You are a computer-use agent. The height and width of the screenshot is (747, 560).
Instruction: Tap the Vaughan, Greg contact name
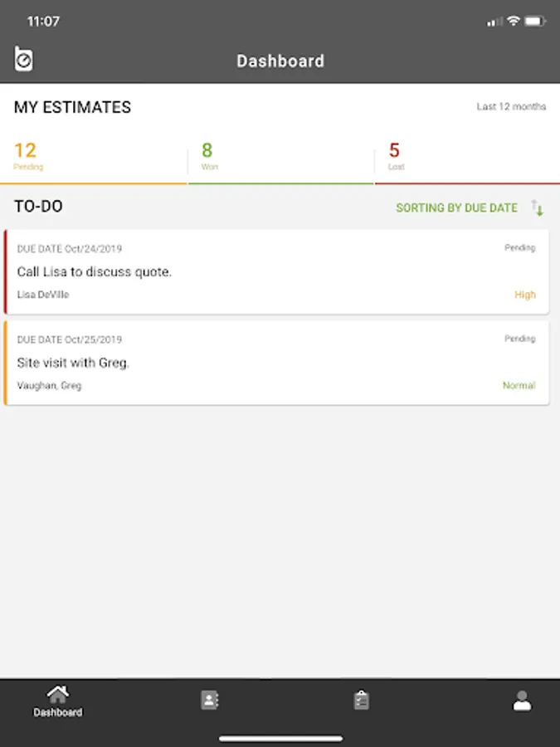[x=49, y=386]
